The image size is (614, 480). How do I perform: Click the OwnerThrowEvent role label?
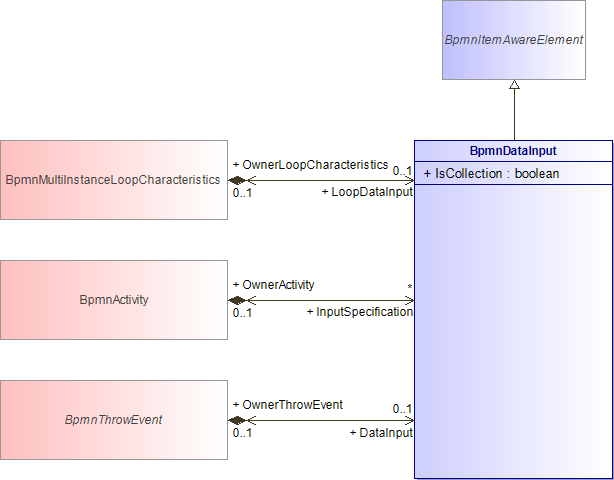click(288, 404)
